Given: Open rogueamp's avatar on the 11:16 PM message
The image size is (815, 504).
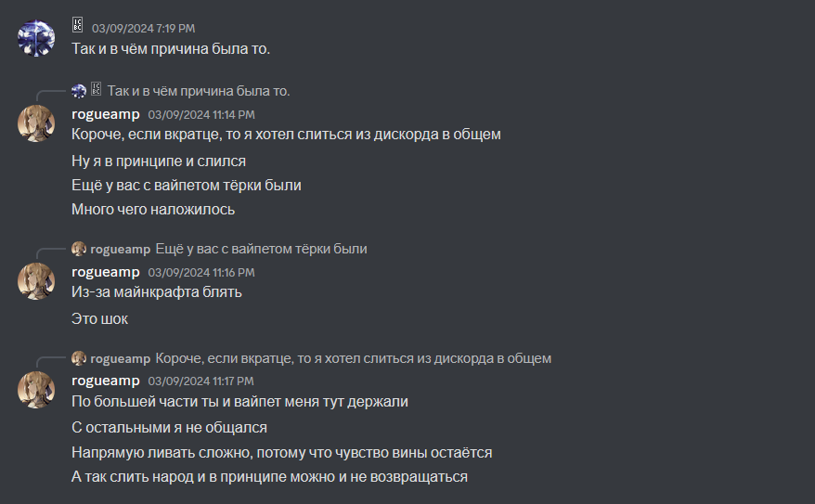Looking at the screenshot, I should coord(36,281).
